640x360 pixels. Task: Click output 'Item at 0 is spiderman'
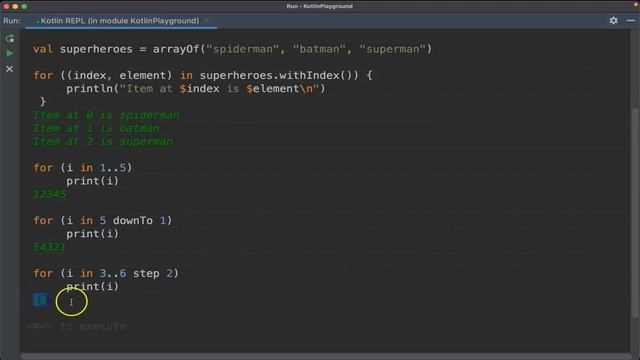tap(106, 115)
